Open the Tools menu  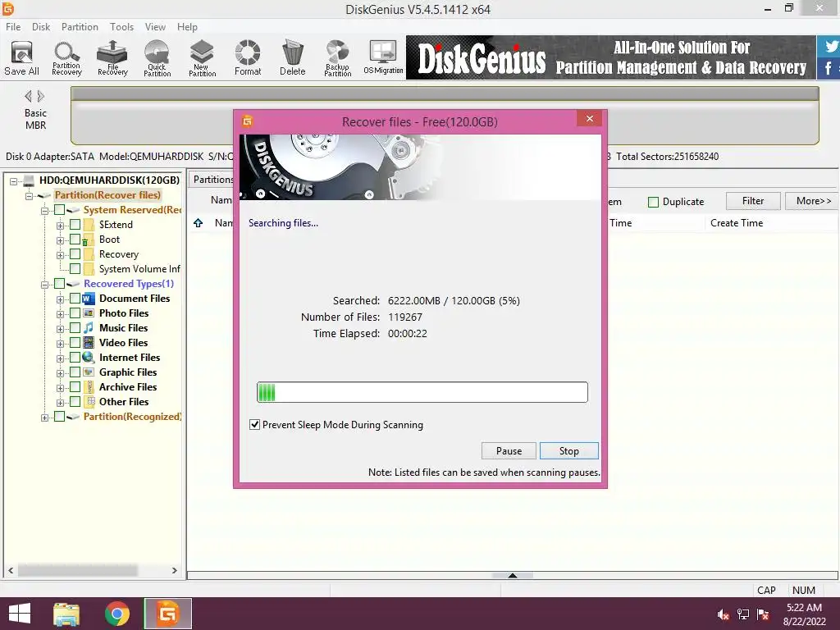tap(121, 27)
